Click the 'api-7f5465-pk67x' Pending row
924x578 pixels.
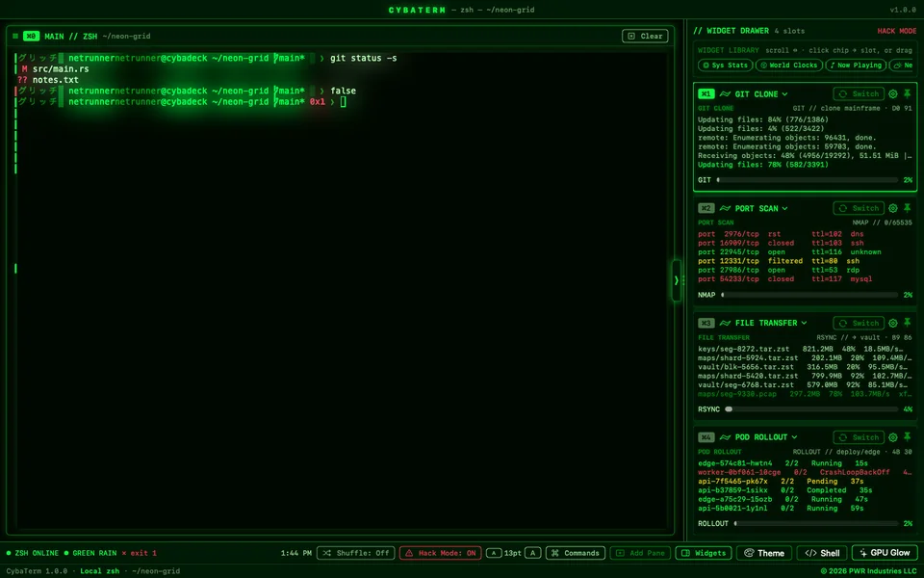pyautogui.click(x=781, y=482)
